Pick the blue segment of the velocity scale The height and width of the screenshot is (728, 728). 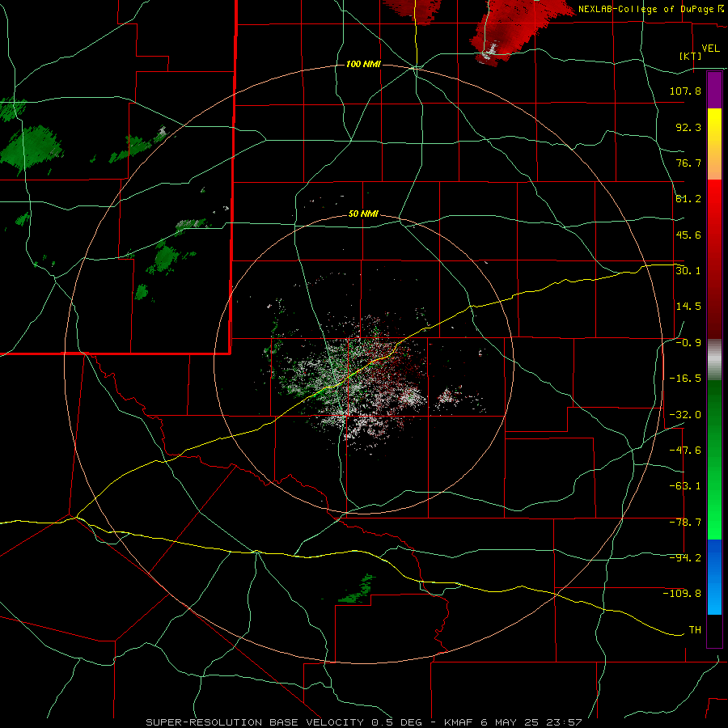tap(714, 577)
